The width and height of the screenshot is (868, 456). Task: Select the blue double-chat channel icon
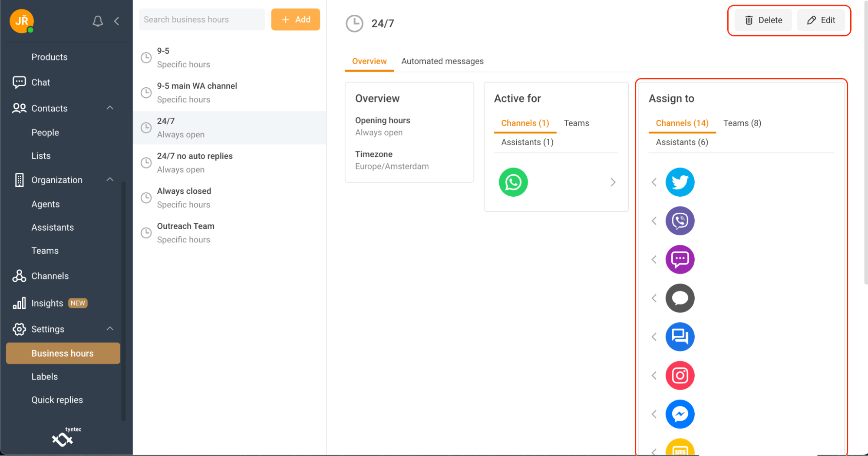tap(680, 337)
